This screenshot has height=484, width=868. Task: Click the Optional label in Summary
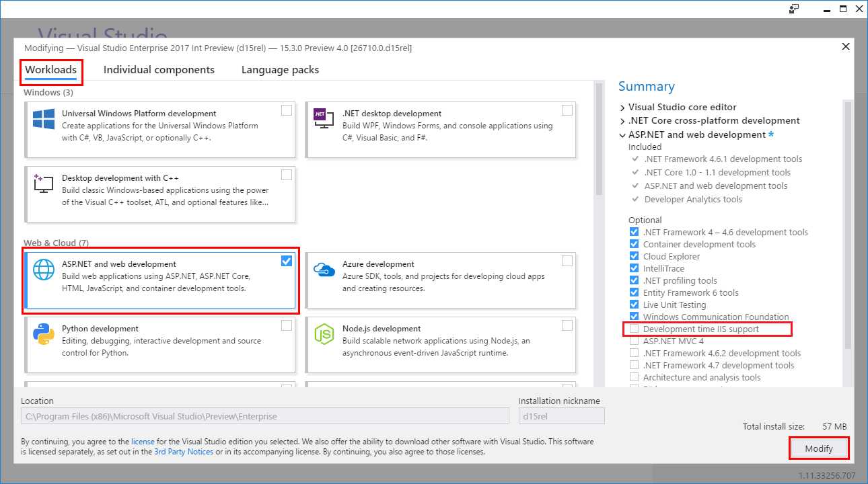[x=645, y=220]
